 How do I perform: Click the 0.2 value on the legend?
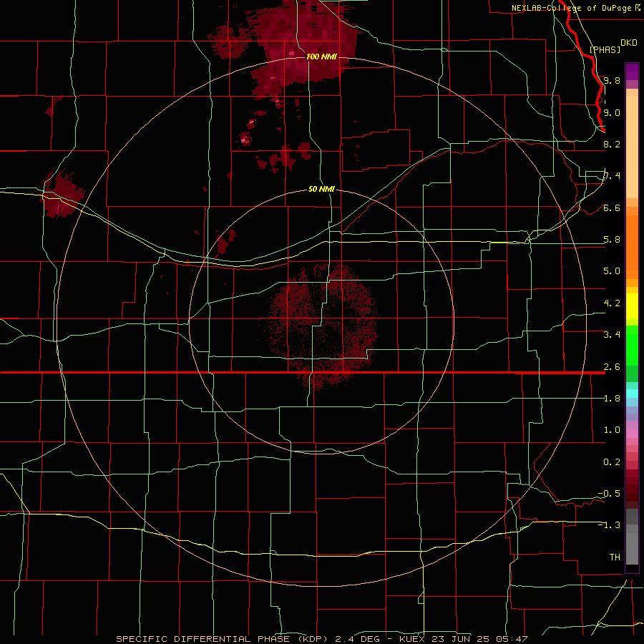(x=612, y=462)
